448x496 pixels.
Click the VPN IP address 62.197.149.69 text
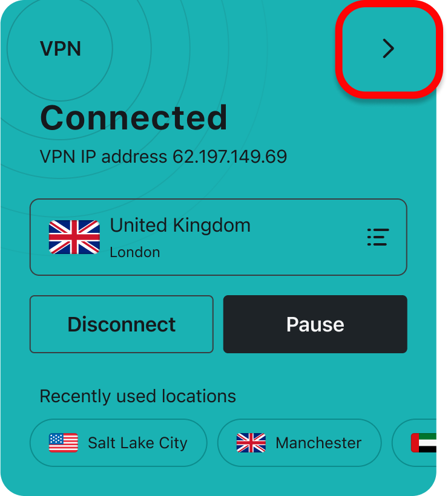pos(163,156)
